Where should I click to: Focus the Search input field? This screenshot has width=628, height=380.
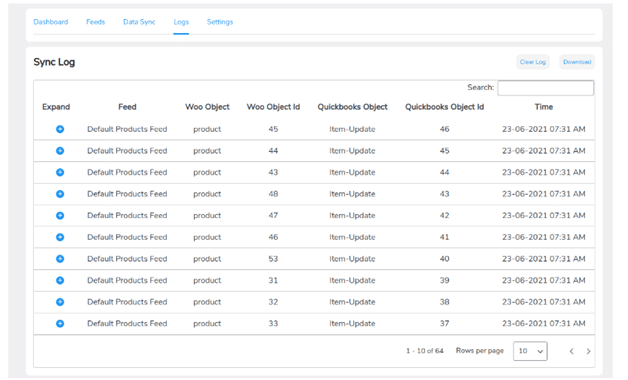click(x=545, y=88)
